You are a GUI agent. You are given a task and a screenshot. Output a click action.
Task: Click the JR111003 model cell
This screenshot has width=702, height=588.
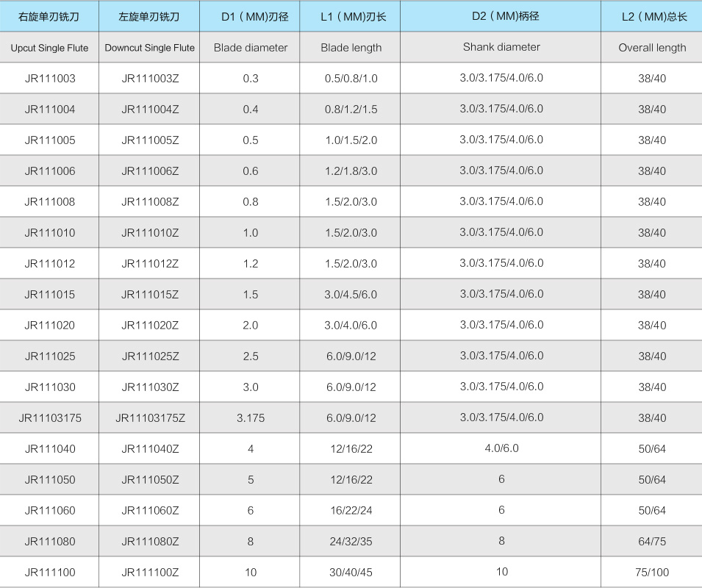[49, 78]
